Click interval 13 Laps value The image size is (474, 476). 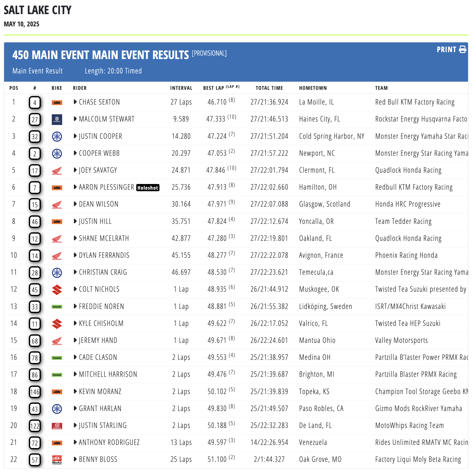181,442
